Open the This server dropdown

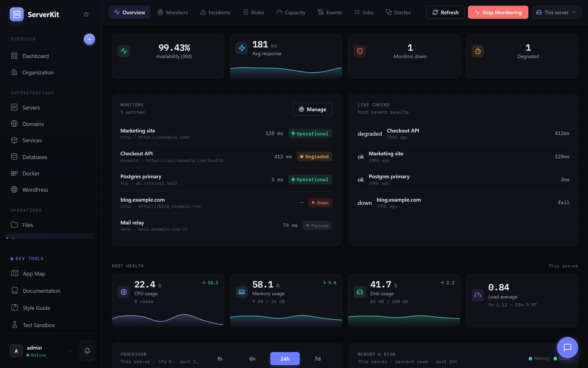click(556, 12)
